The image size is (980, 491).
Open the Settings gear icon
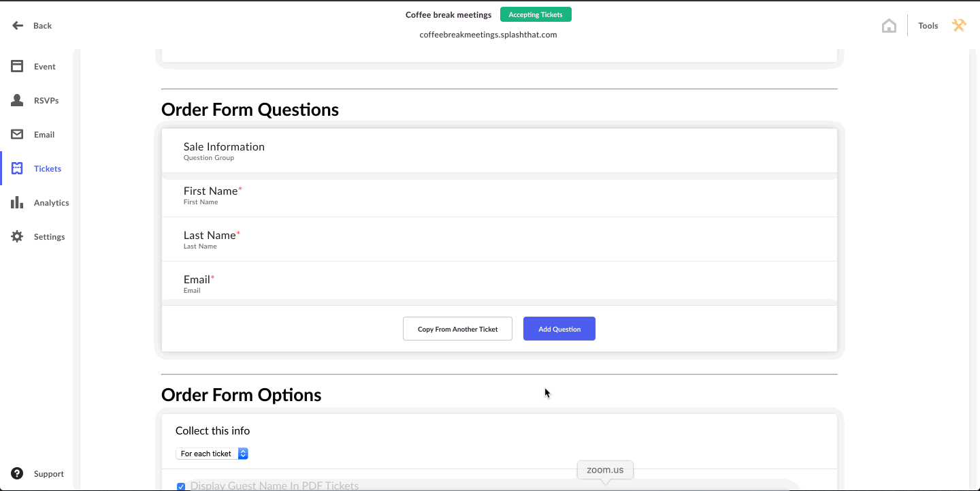(x=17, y=236)
